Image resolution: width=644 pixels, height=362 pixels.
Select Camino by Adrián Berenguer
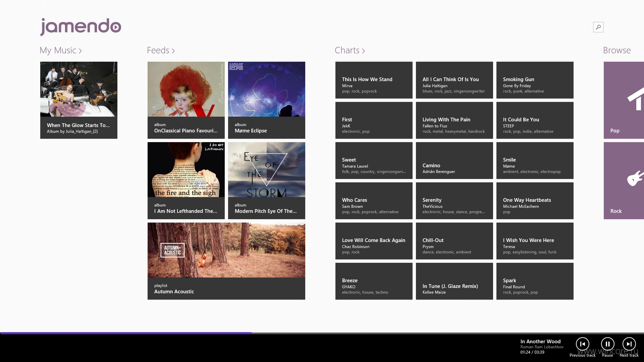pyautogui.click(x=454, y=161)
